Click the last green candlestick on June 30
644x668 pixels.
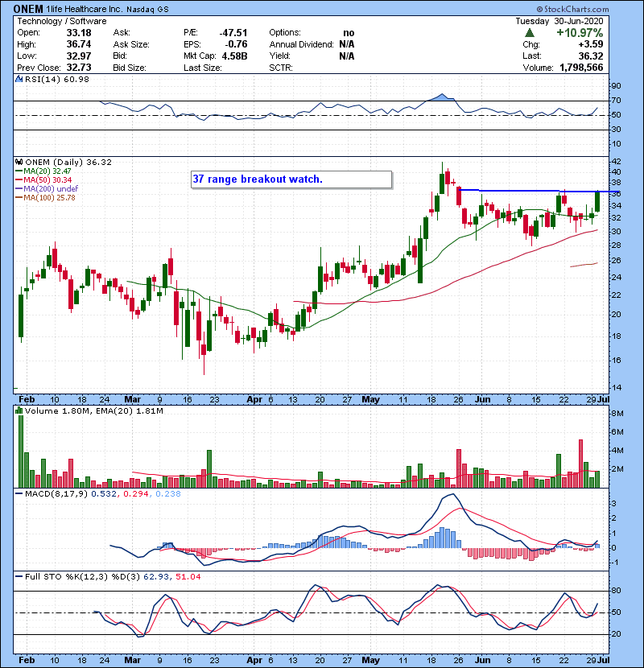click(597, 201)
